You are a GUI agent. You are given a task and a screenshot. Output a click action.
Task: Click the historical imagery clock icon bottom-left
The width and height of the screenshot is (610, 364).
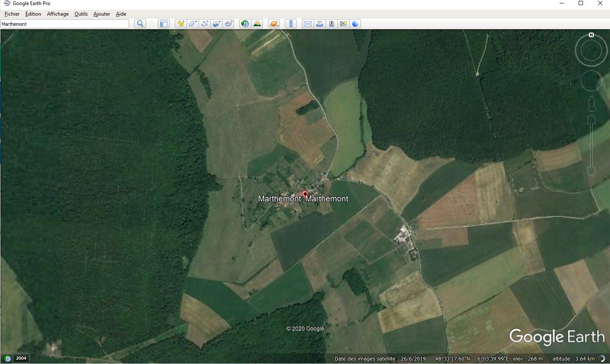(7, 359)
